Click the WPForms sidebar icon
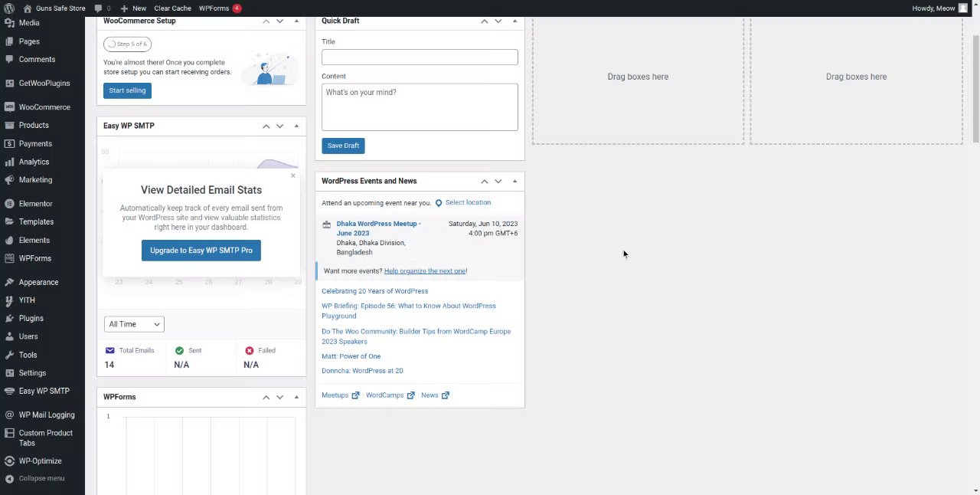 coord(9,259)
